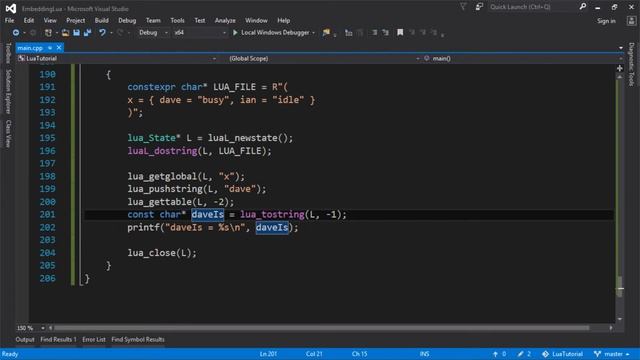Toggle a bookmark with the bookmark icon

click(400, 33)
